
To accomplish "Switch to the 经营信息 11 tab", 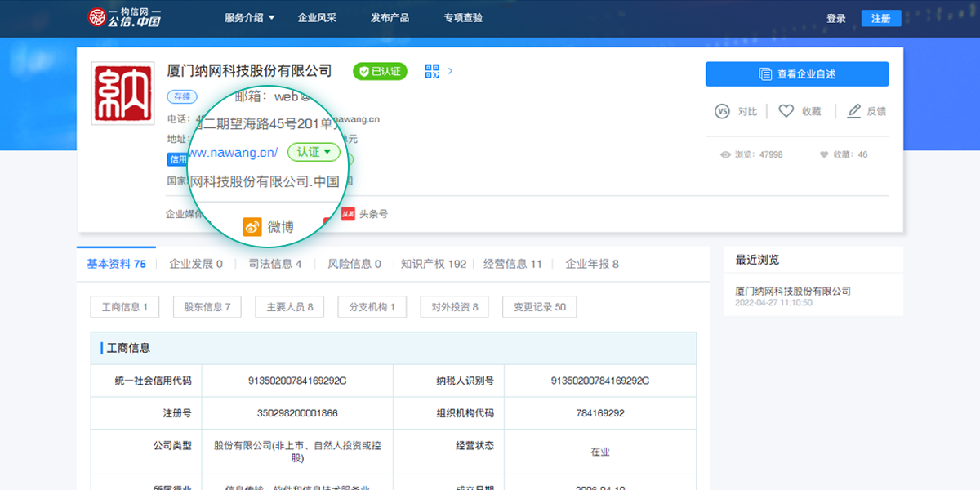I will [513, 264].
